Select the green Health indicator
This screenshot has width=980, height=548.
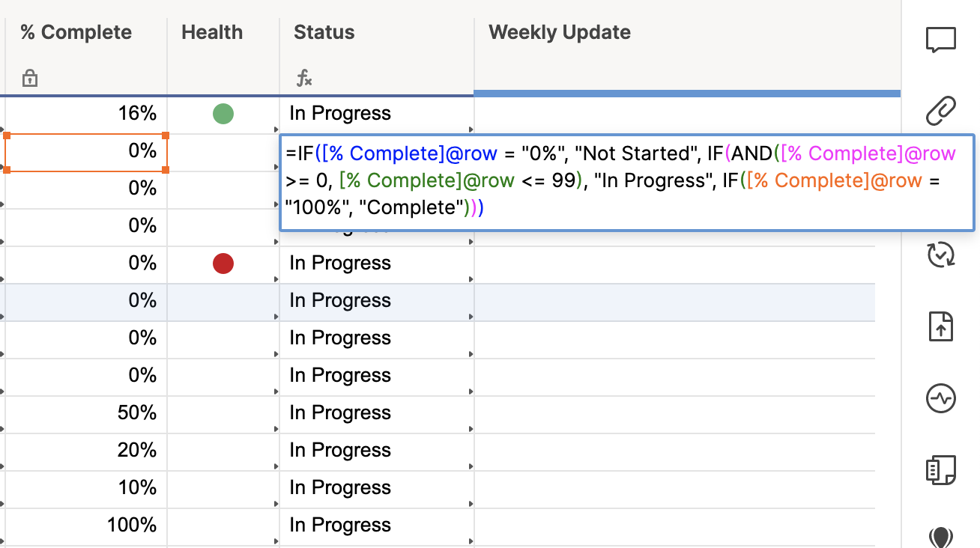[223, 113]
